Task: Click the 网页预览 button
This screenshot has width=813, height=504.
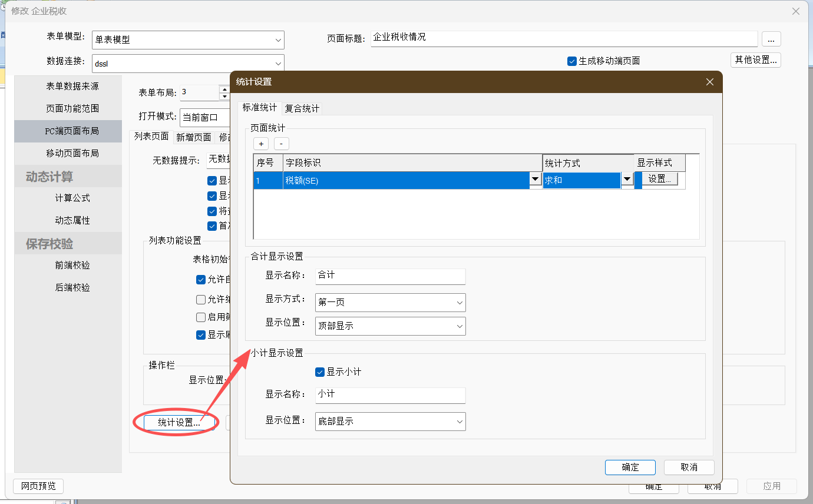Action: pos(38,486)
